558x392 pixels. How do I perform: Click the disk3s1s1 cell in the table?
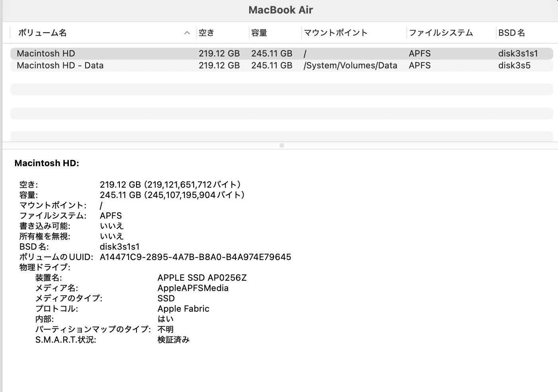point(518,54)
